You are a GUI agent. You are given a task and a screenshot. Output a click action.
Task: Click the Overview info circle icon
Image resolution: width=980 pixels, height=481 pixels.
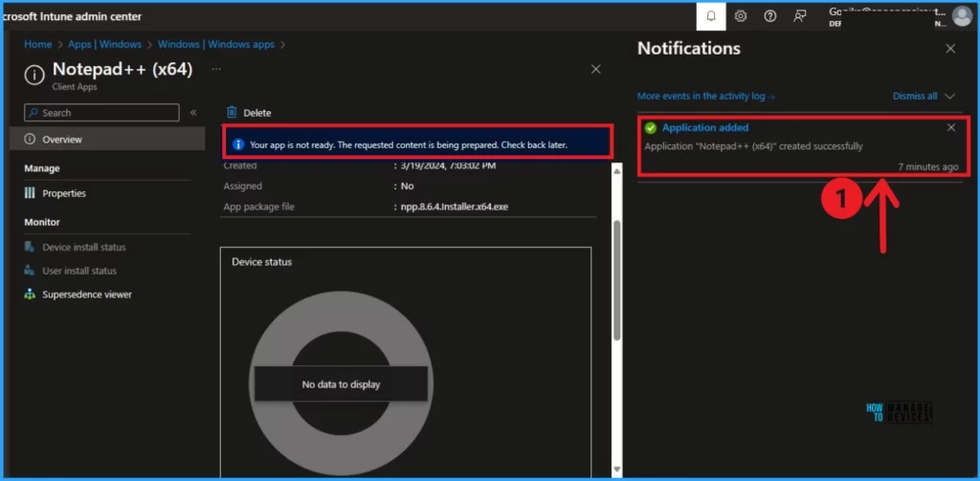click(x=30, y=140)
